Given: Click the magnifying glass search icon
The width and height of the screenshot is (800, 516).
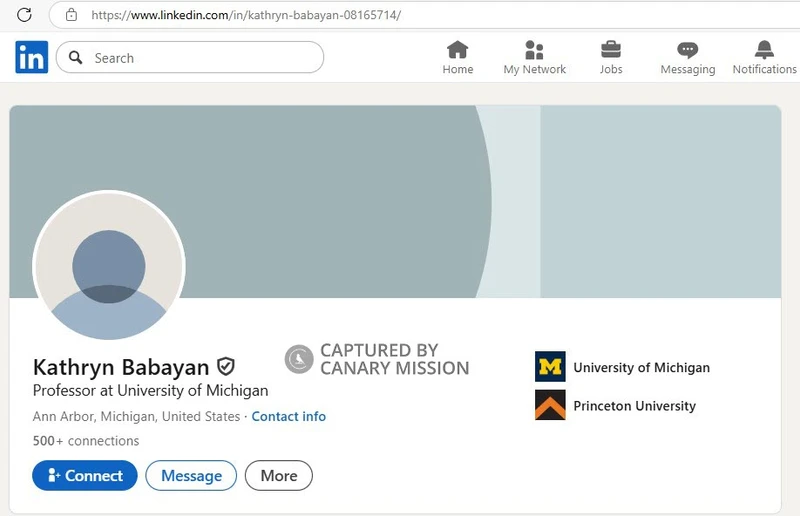Looking at the screenshot, I should tap(75, 58).
